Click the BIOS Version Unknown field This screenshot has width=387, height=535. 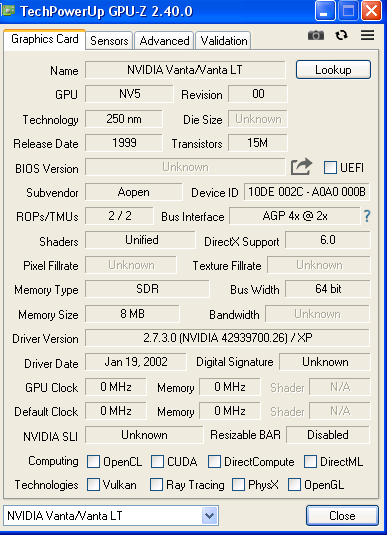tap(185, 167)
